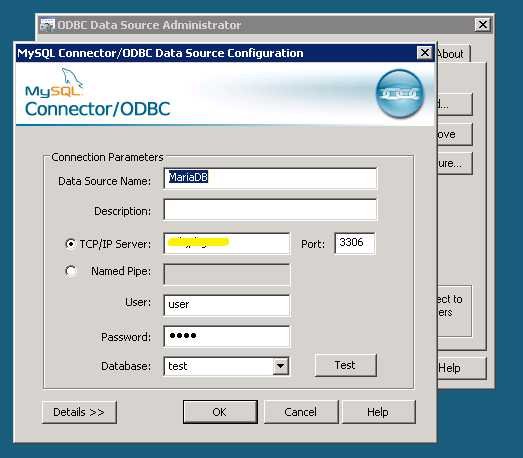Click Help button in ODBC Data Source Administrator
This screenshot has width=523, height=458.
pyautogui.click(x=461, y=368)
